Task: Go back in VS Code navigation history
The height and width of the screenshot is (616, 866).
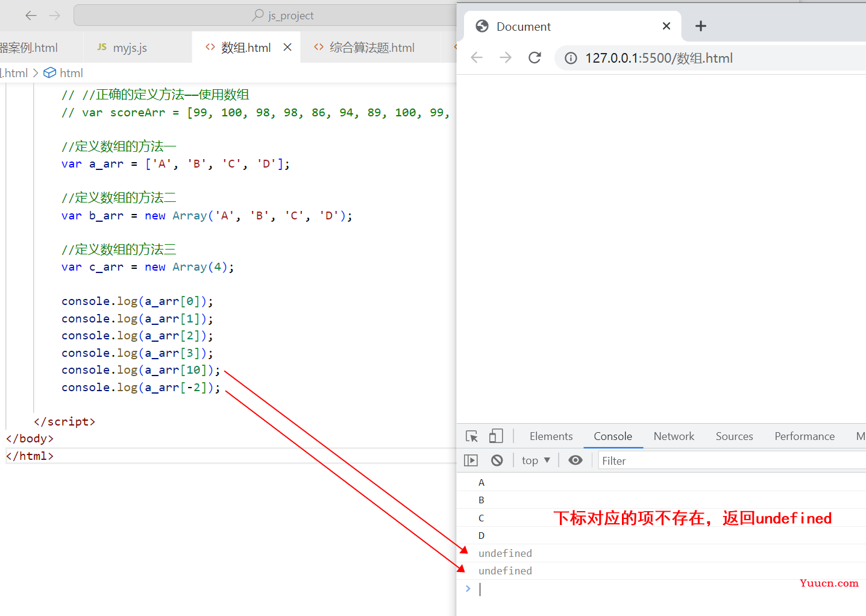Action: click(31, 16)
